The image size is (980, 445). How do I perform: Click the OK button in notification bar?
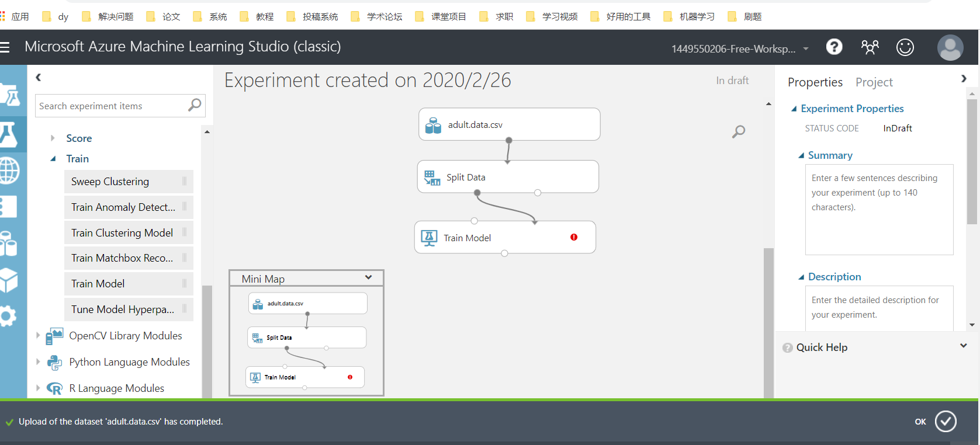920,422
